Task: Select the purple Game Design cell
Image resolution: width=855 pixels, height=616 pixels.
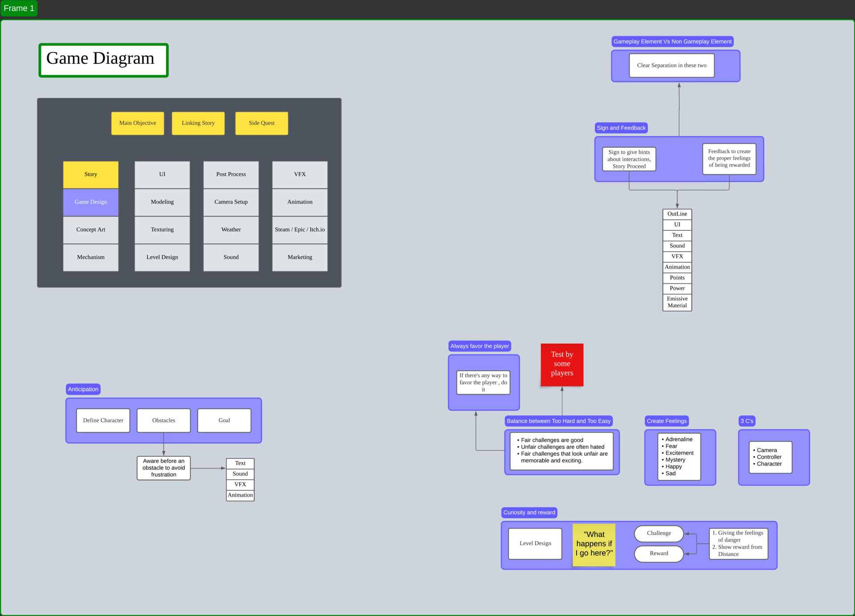Action: [91, 202]
